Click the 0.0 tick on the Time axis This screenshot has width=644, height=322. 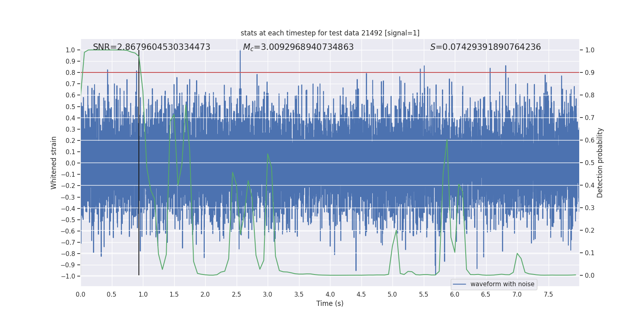[80, 295]
